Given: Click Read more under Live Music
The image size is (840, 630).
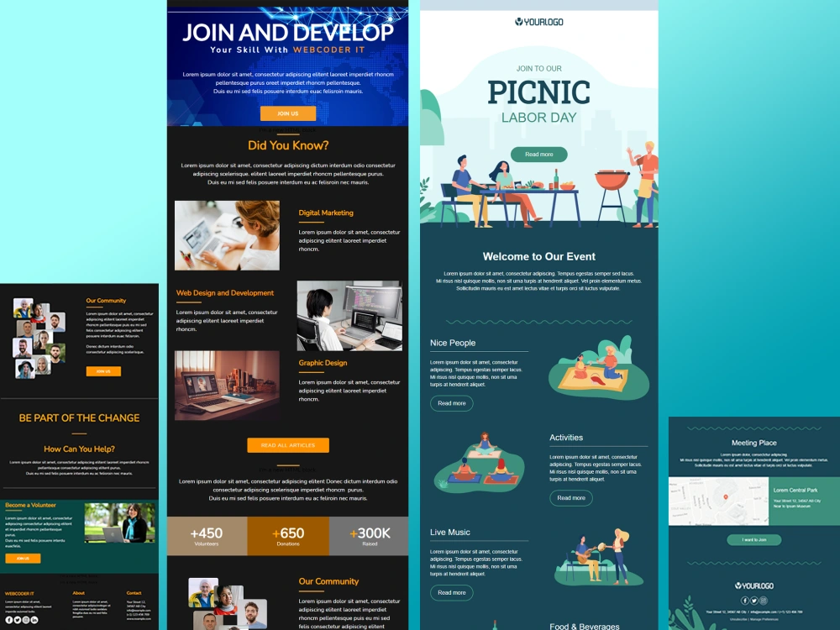Looking at the screenshot, I should click(452, 593).
